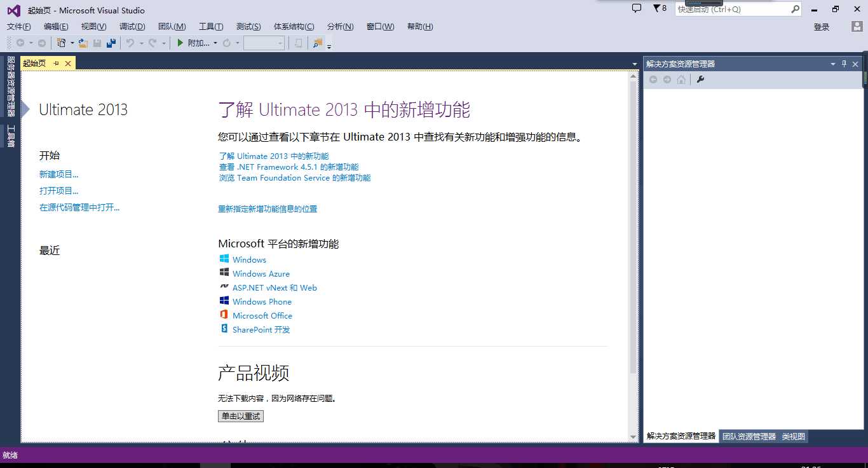This screenshot has width=868, height=468.
Task: Open the solution configurations combo box
Action: click(x=264, y=43)
